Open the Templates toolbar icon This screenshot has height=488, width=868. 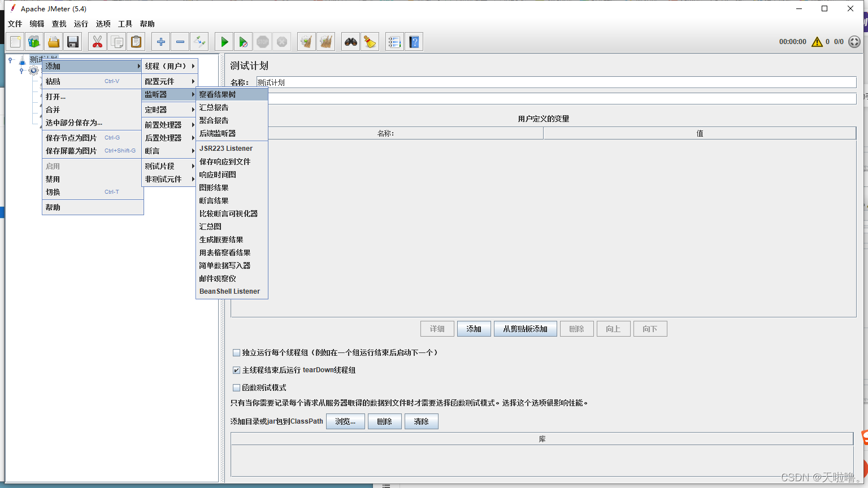(34, 42)
